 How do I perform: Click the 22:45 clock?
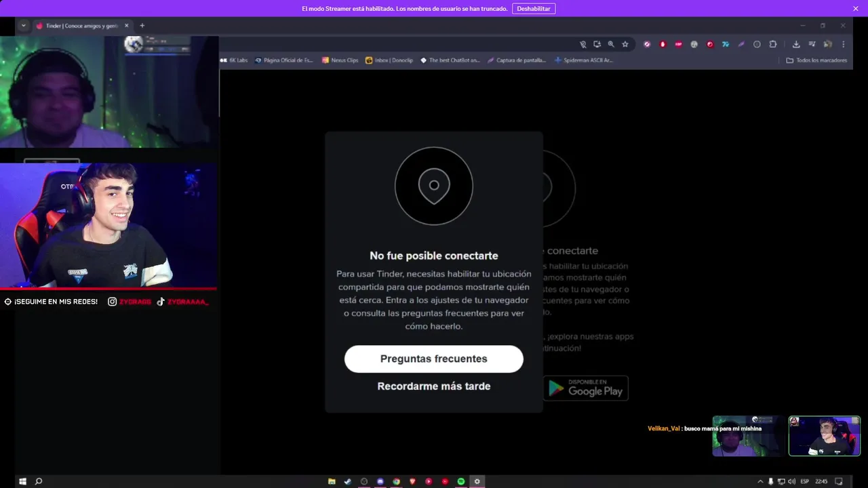pyautogui.click(x=821, y=481)
